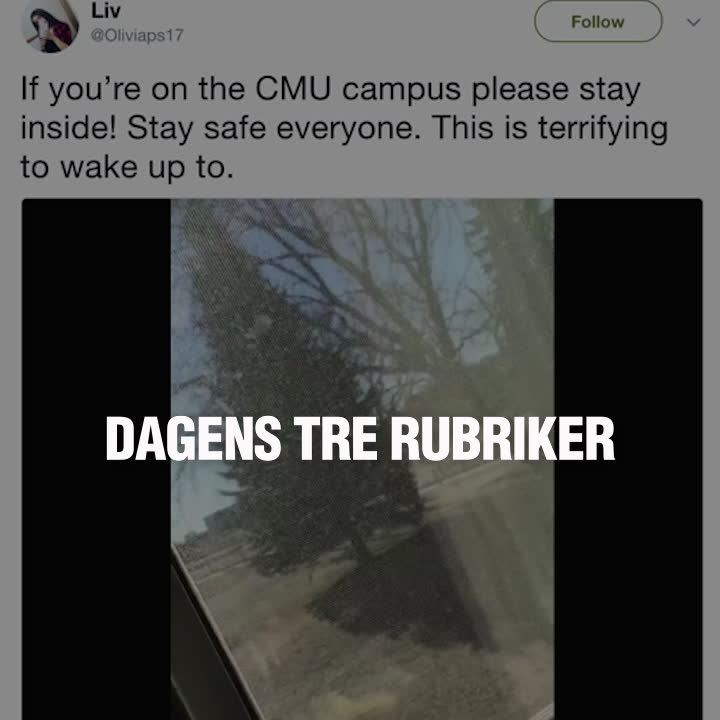Screen dimensions: 720x720
Task: Click the word RUBRIKER in the overlay
Action: [x=502, y=439]
